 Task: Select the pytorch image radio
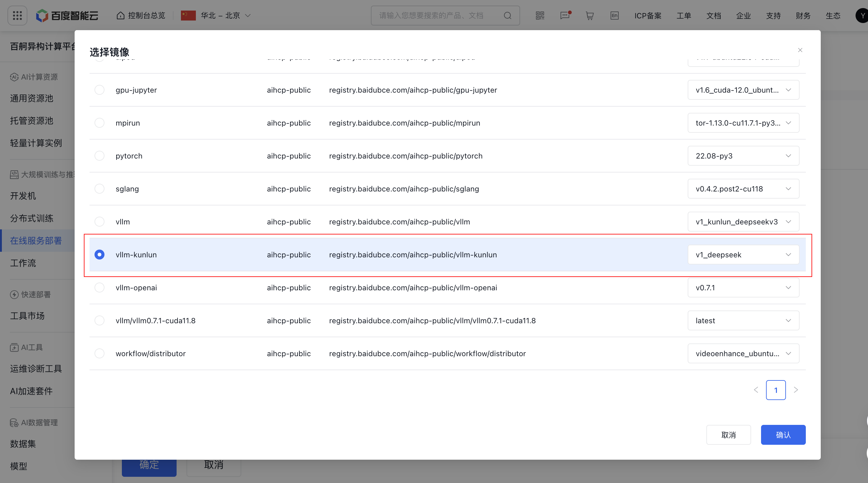(x=99, y=156)
